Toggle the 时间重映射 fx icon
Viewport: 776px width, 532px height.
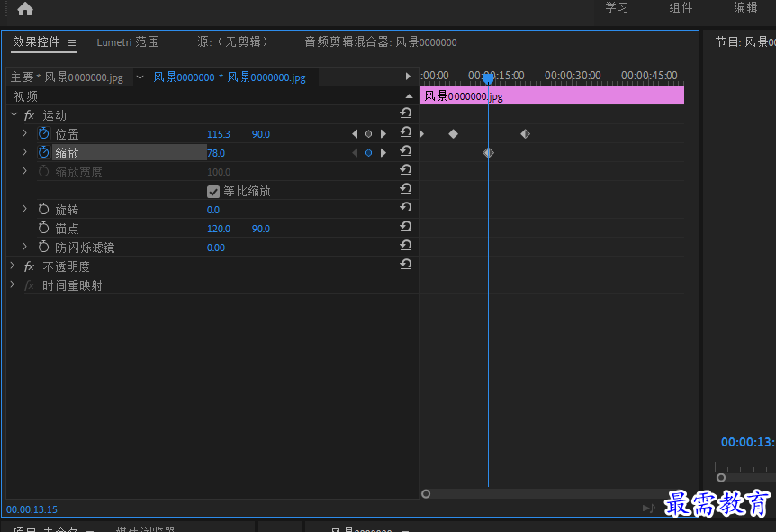(29, 285)
